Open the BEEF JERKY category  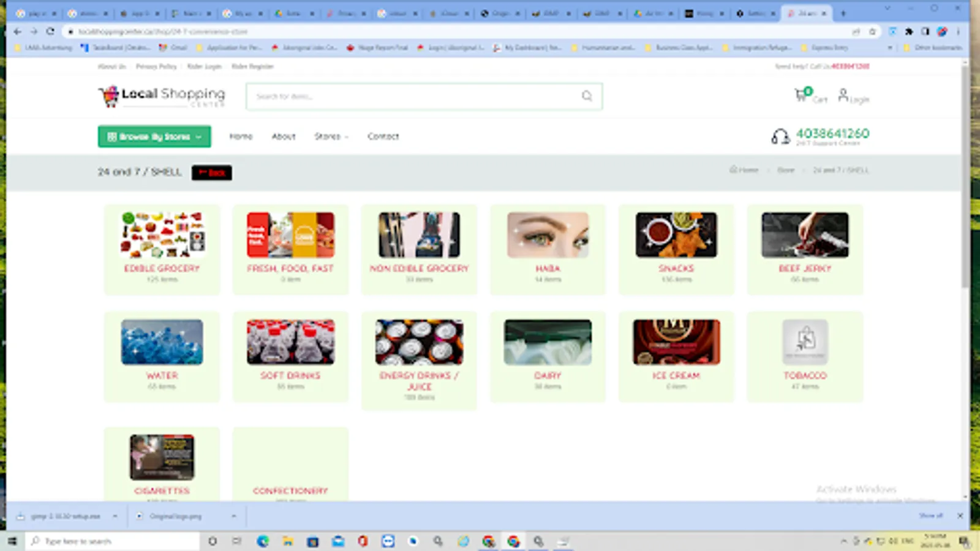805,250
